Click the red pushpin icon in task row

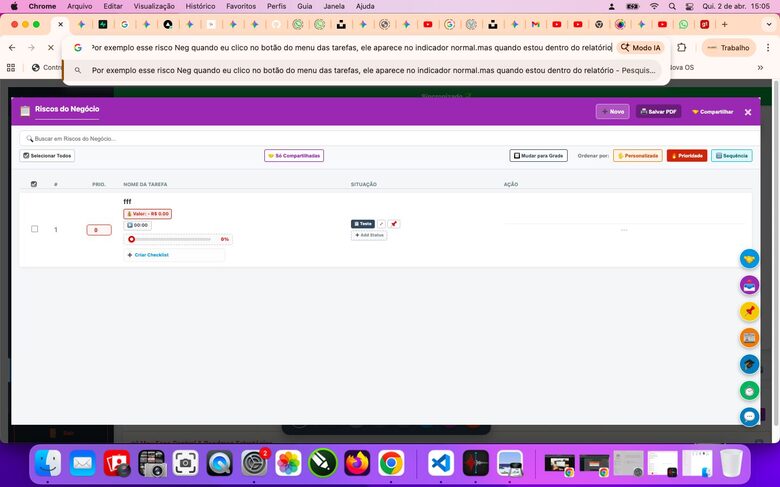coord(394,224)
